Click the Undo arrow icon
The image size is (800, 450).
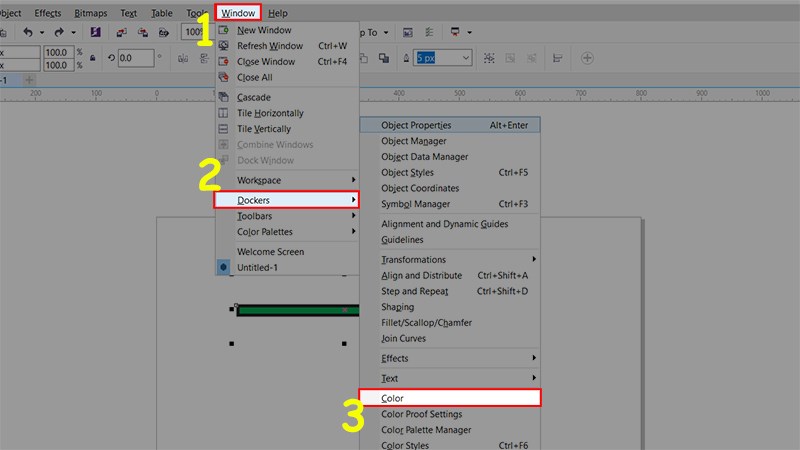tap(28, 32)
